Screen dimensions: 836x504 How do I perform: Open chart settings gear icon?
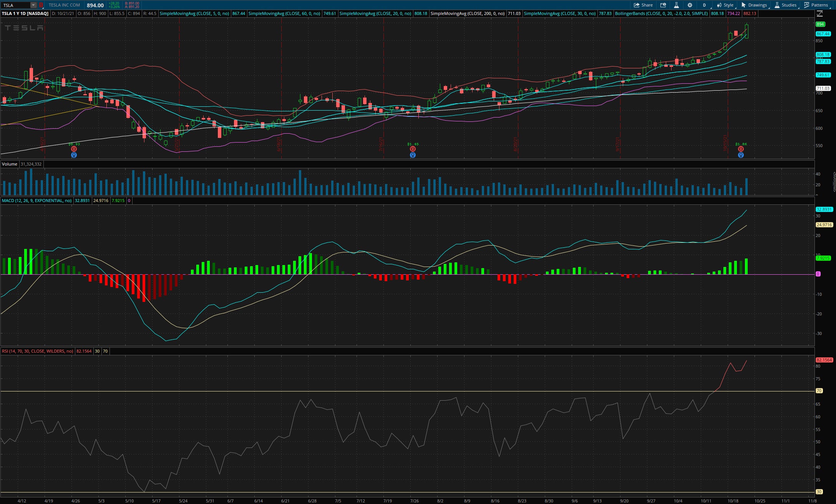pos(690,5)
